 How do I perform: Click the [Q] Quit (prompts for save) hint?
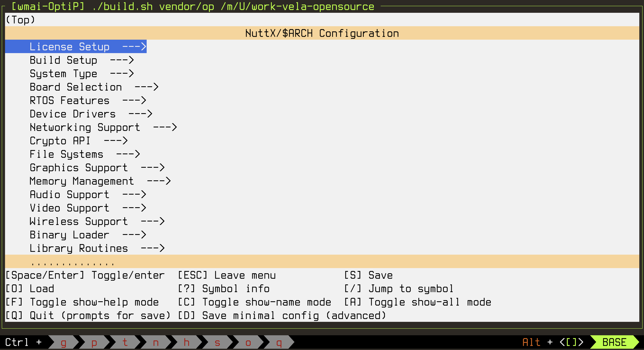pos(88,316)
